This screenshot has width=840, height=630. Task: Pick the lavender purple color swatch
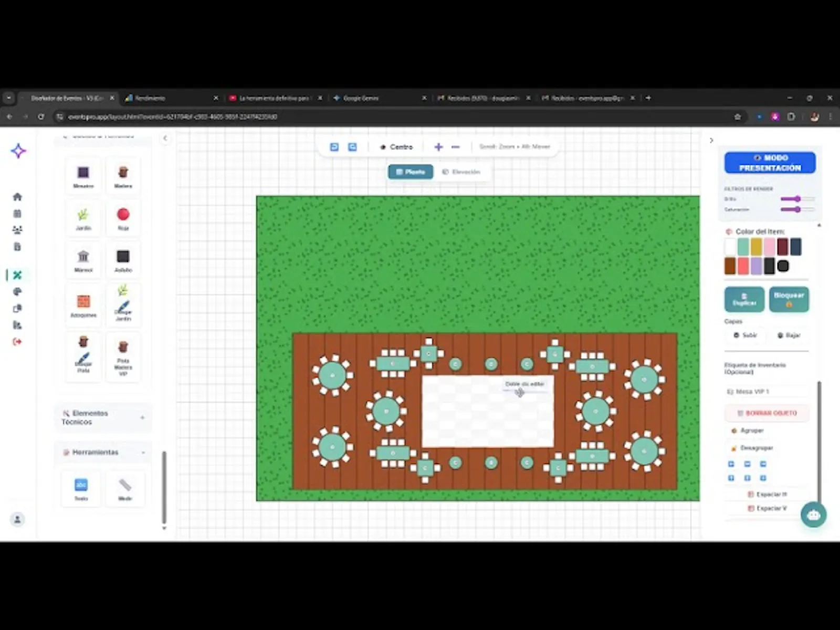click(756, 266)
